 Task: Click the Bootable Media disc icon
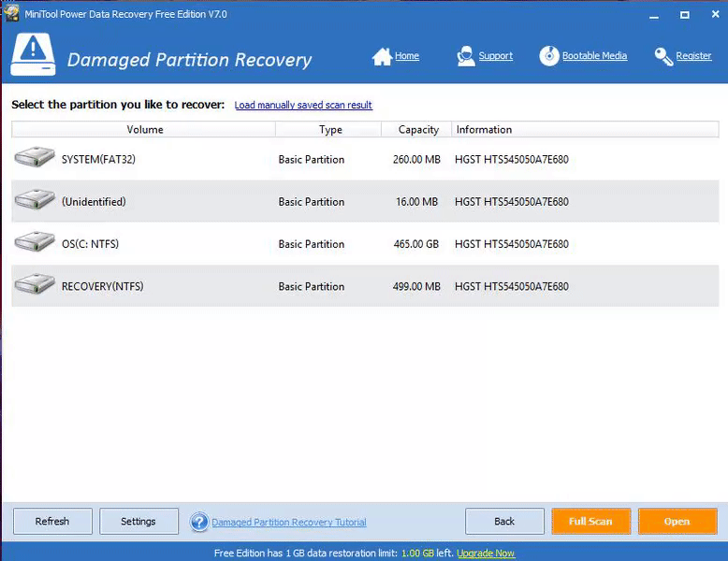pos(549,56)
